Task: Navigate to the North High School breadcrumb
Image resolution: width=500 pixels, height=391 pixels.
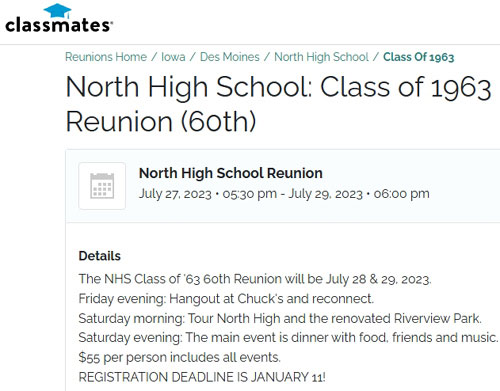Action: pyautogui.click(x=321, y=57)
